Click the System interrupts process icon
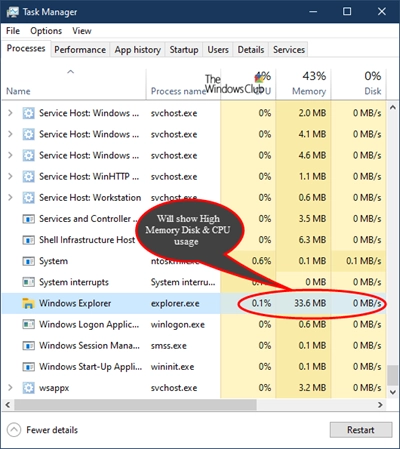 click(x=28, y=282)
